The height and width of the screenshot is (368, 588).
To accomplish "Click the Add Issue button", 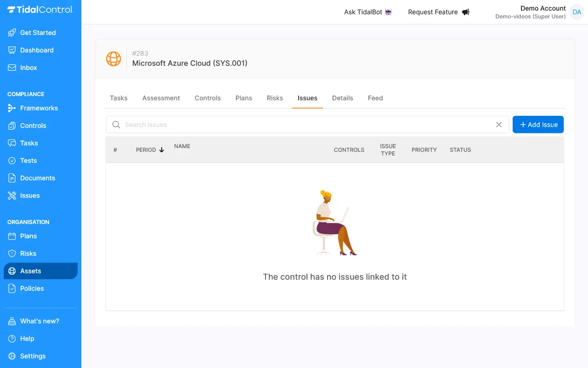I will pyautogui.click(x=538, y=125).
